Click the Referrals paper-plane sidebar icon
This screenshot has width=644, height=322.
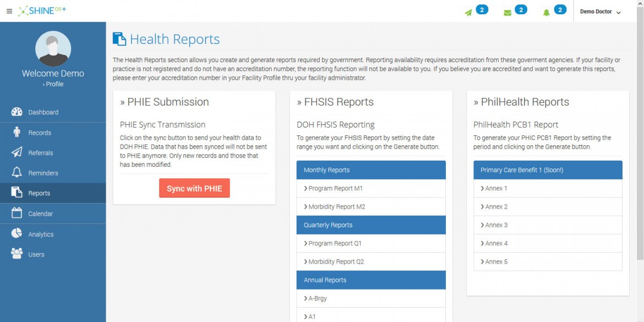click(x=17, y=152)
